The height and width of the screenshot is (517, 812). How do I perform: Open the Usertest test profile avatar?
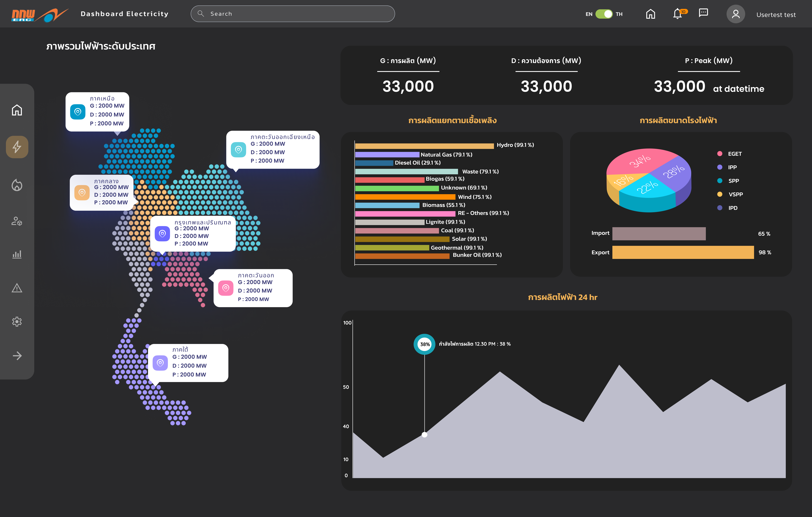tap(736, 14)
